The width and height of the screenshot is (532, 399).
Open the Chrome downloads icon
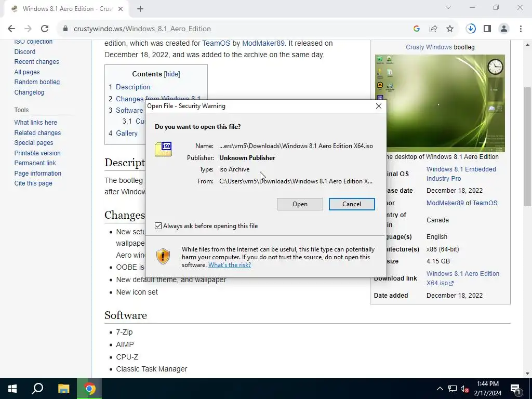coord(471,29)
